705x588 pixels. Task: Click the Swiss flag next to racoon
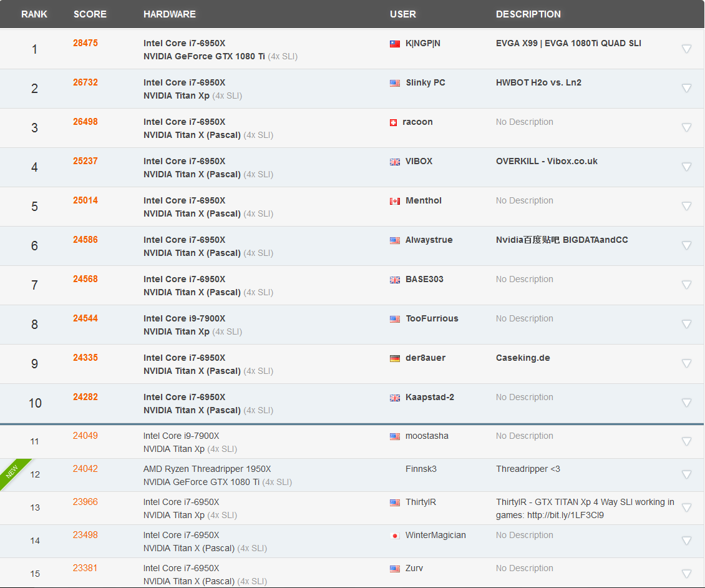394,122
